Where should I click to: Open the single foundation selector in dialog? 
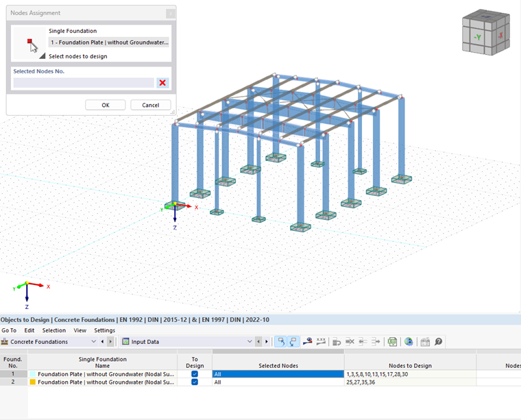(x=109, y=42)
